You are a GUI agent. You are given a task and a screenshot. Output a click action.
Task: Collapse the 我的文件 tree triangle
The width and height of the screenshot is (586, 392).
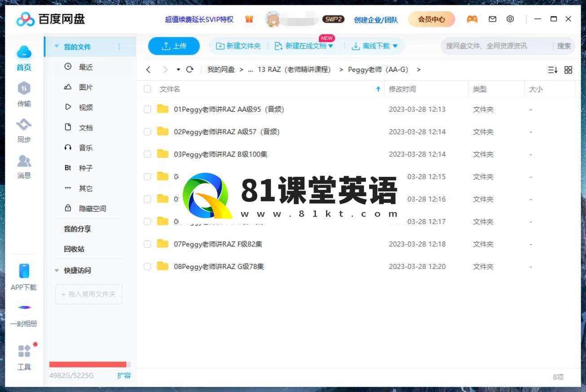[x=57, y=46]
